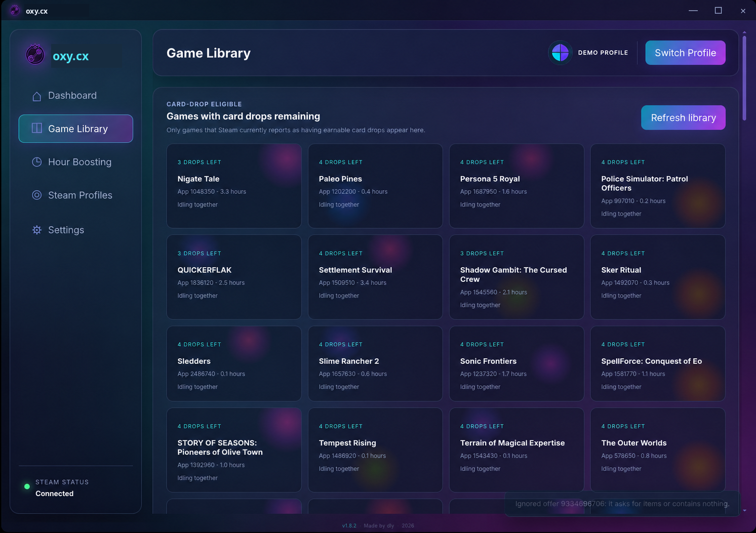756x533 pixels.
Task: Click the Hour Boosting clock icon
Action: pyautogui.click(x=37, y=162)
